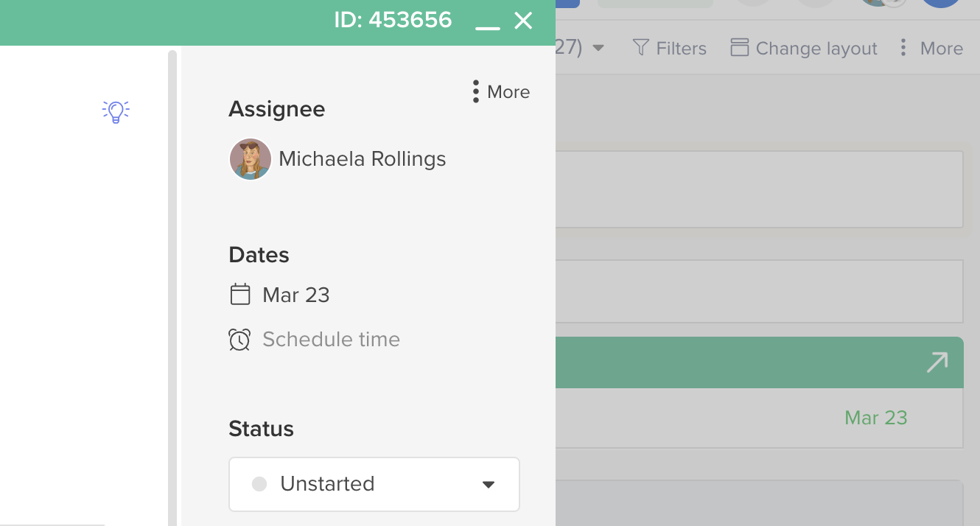Viewport: 980px width, 526px height.
Task: Click the alarm clock icon for Schedule time
Action: pos(239,340)
